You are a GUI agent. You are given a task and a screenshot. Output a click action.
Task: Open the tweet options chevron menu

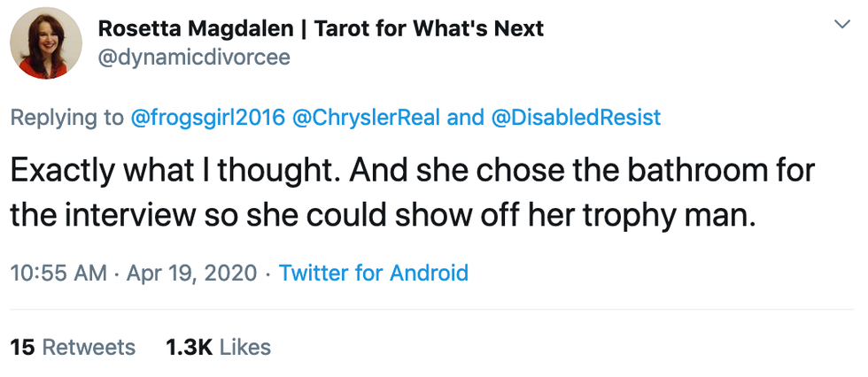click(841, 26)
